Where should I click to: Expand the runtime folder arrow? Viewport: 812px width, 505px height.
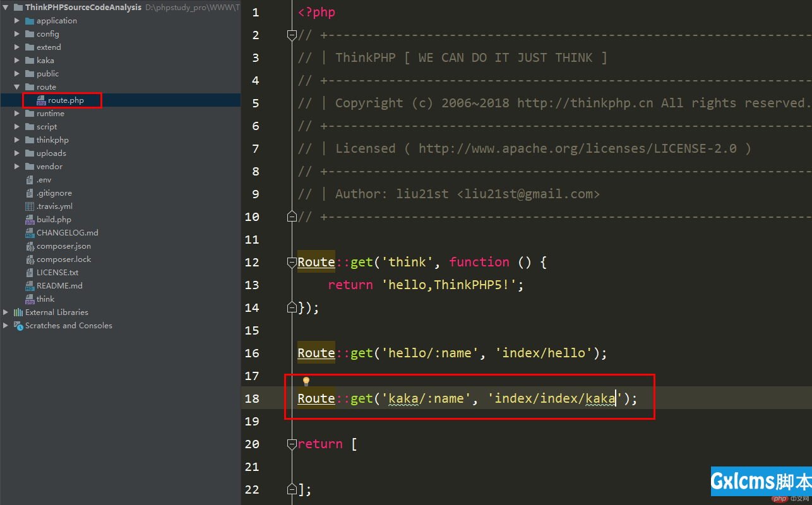[x=18, y=114]
